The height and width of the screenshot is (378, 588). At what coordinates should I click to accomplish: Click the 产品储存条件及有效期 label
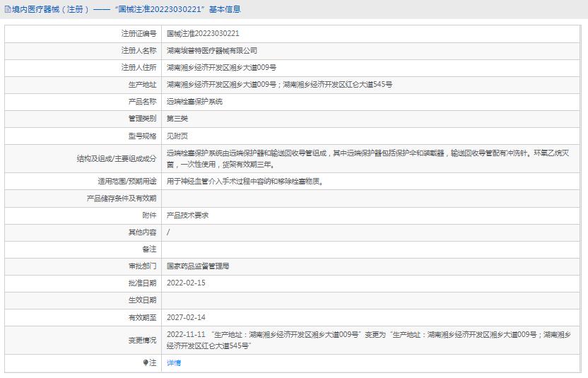pos(122,199)
